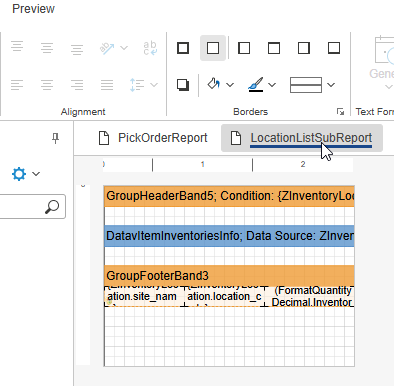
Task: Switch to the Preview tab
Action: coord(33,9)
